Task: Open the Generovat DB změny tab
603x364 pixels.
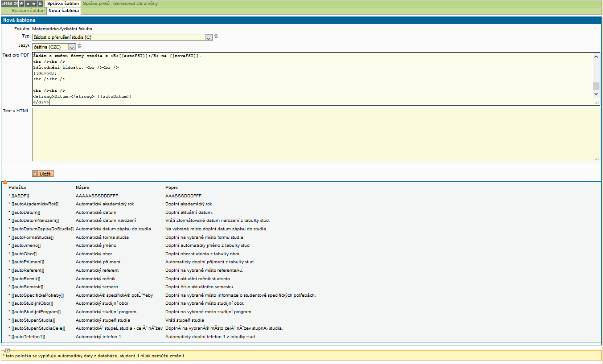Action: 135,3
